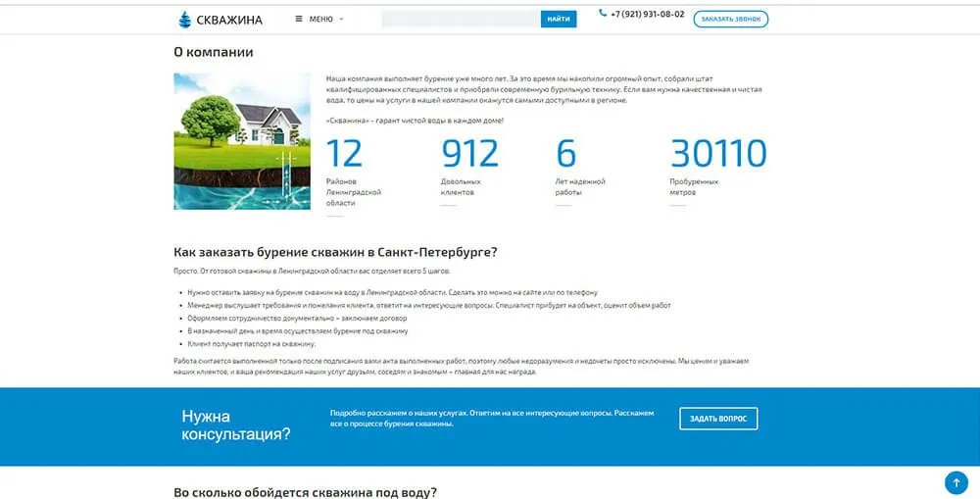Expand the Меню dropdown arrow
Image resolution: width=980 pixels, height=499 pixels.
(341, 19)
